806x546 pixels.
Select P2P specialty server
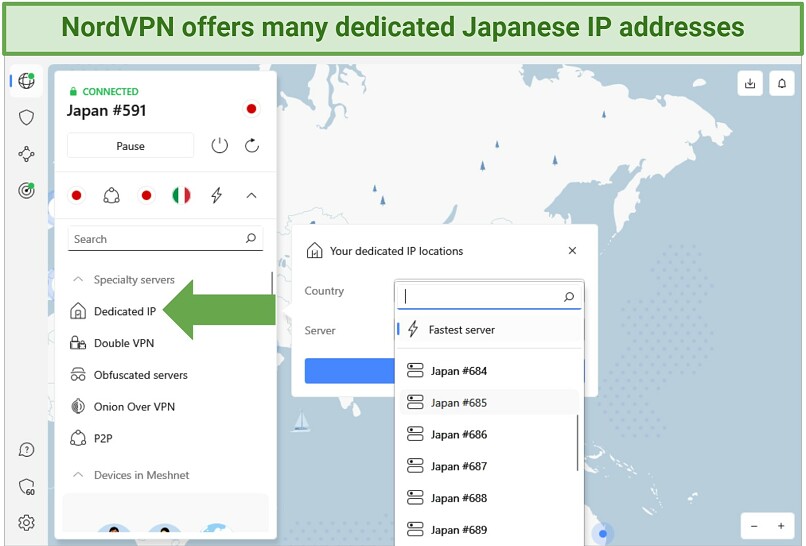(103, 439)
